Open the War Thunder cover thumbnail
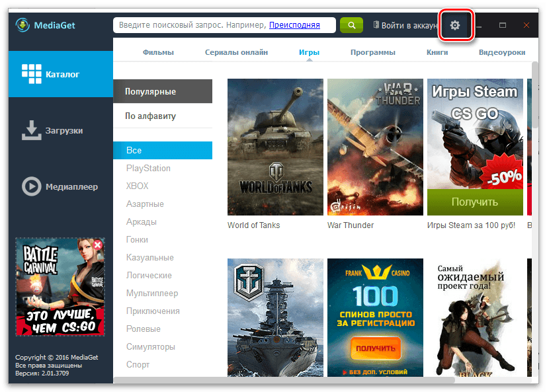547x392 pixels. coord(375,147)
